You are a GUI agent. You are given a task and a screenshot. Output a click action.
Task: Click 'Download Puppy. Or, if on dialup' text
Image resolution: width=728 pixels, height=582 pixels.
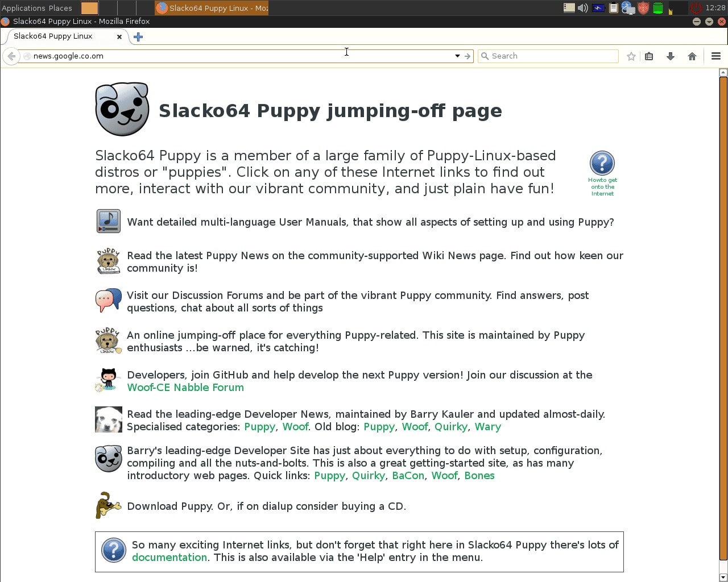(x=266, y=506)
